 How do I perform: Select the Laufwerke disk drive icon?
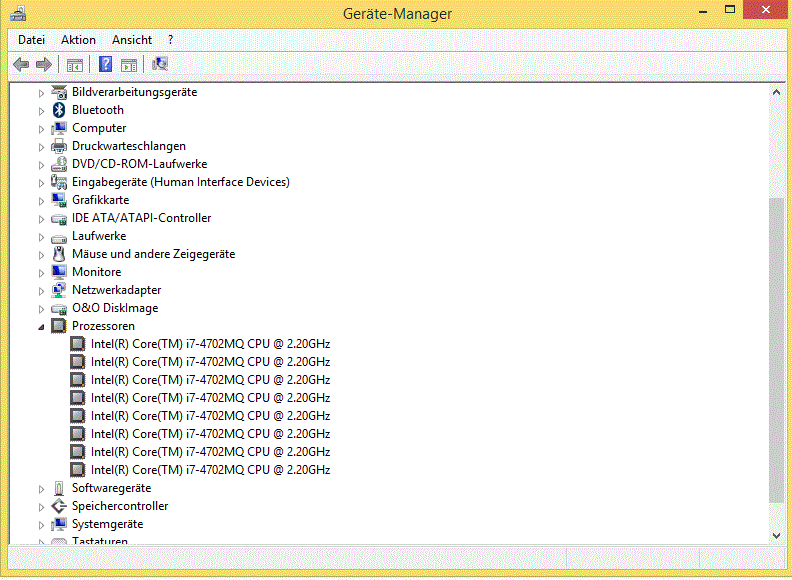coord(59,237)
